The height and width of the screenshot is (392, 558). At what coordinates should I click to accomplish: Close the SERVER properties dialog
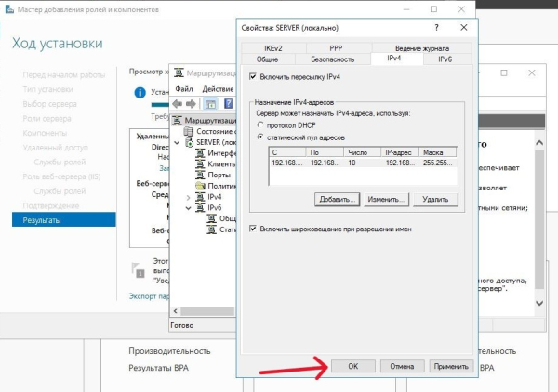(x=464, y=28)
